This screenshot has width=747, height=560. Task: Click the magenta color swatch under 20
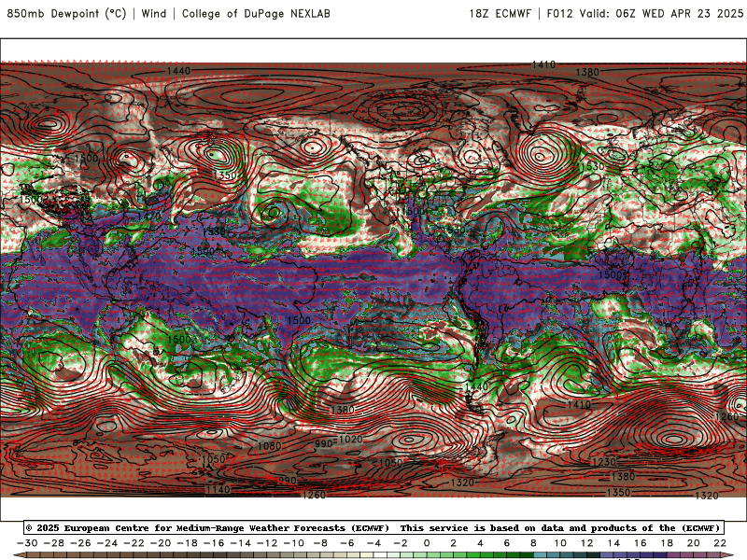tap(699, 555)
